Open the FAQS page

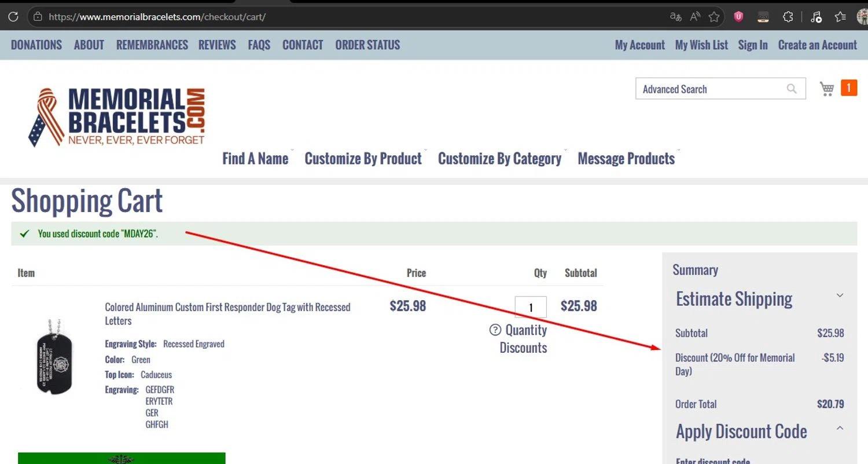coord(259,45)
